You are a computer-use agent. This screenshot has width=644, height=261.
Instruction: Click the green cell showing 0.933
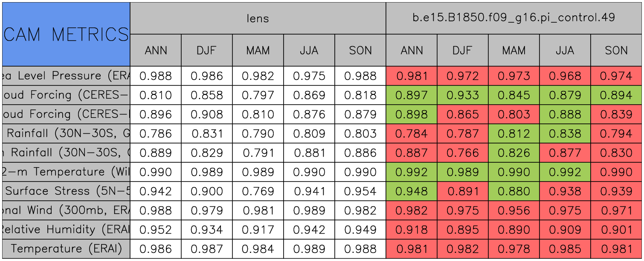pos(463,95)
